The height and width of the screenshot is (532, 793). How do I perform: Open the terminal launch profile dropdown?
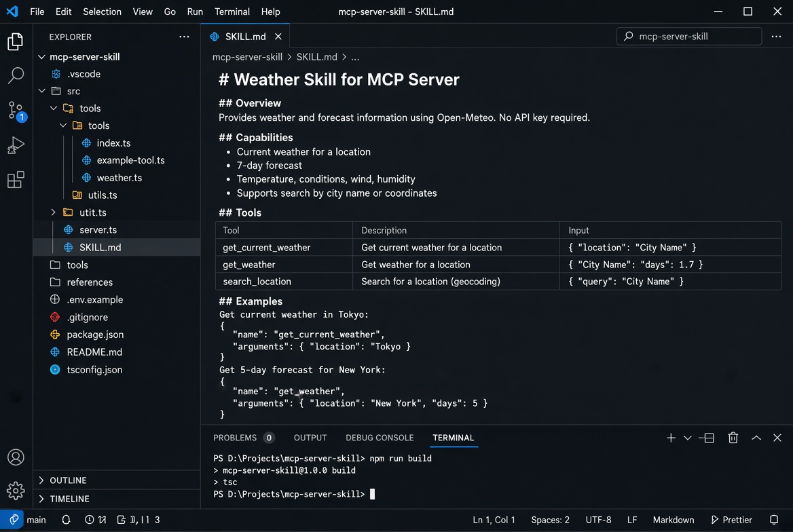tap(687, 438)
